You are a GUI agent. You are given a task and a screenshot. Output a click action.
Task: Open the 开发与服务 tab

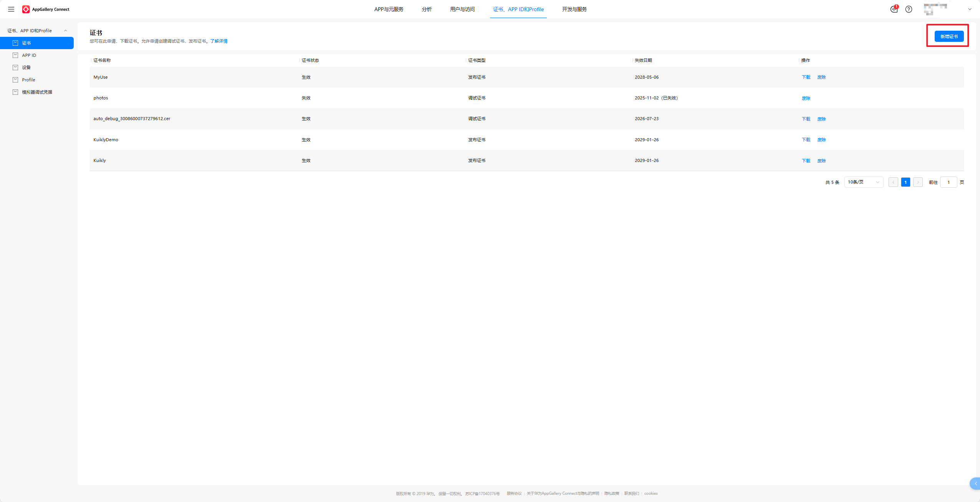click(x=574, y=9)
